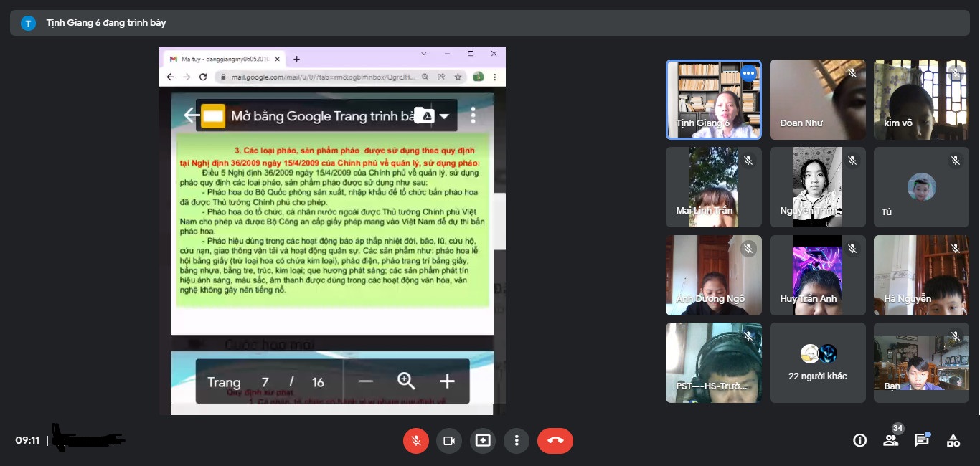Start presenting your screen

(483, 441)
